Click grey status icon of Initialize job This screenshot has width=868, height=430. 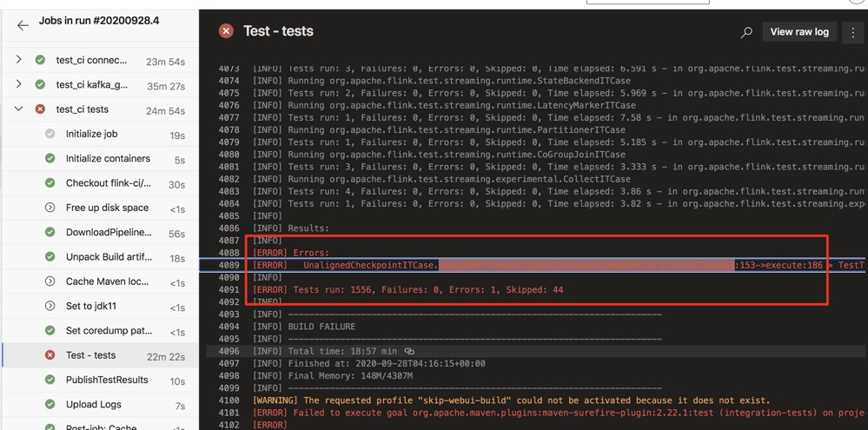[x=50, y=134]
